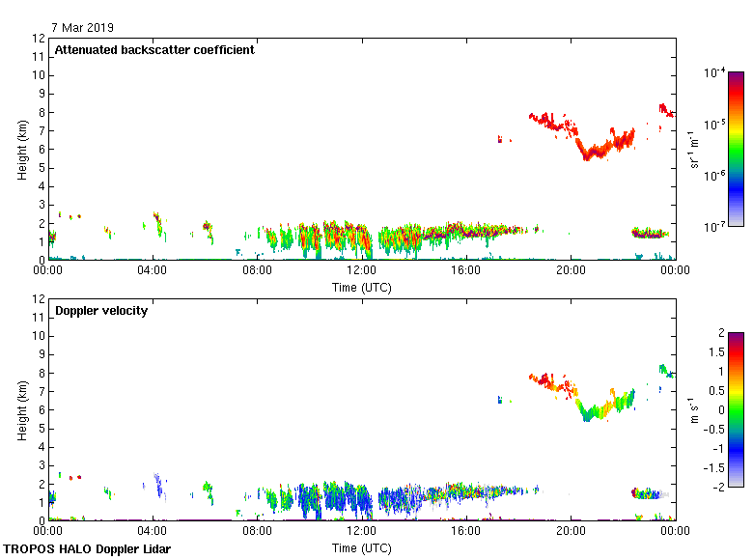
Task: Click the Time (UTC) label below the top plot
Action: pyautogui.click(x=362, y=287)
